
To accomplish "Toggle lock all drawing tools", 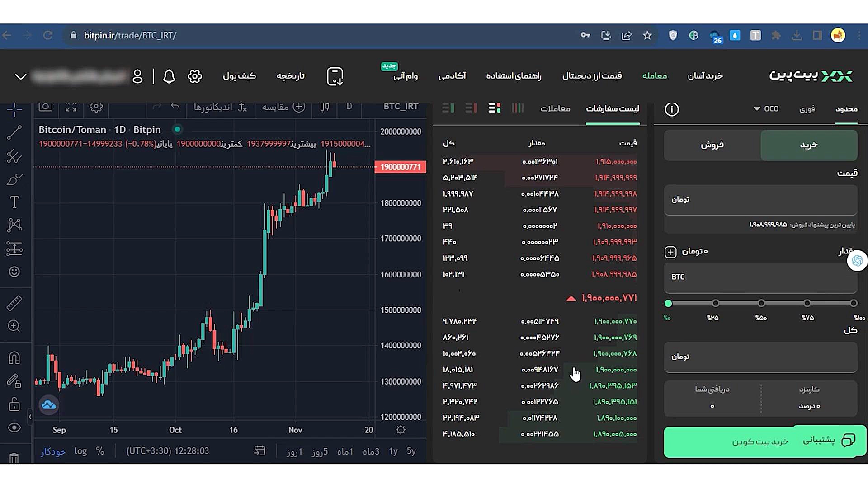I will (x=14, y=404).
